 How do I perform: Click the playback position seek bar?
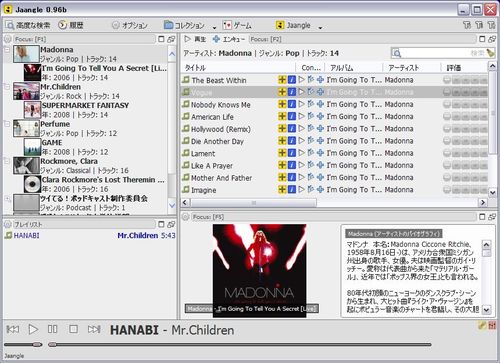[x=239, y=344]
